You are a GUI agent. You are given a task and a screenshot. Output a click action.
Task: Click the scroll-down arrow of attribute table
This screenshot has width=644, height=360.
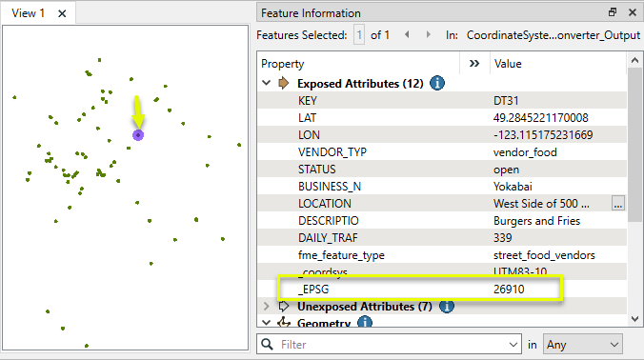[634, 319]
